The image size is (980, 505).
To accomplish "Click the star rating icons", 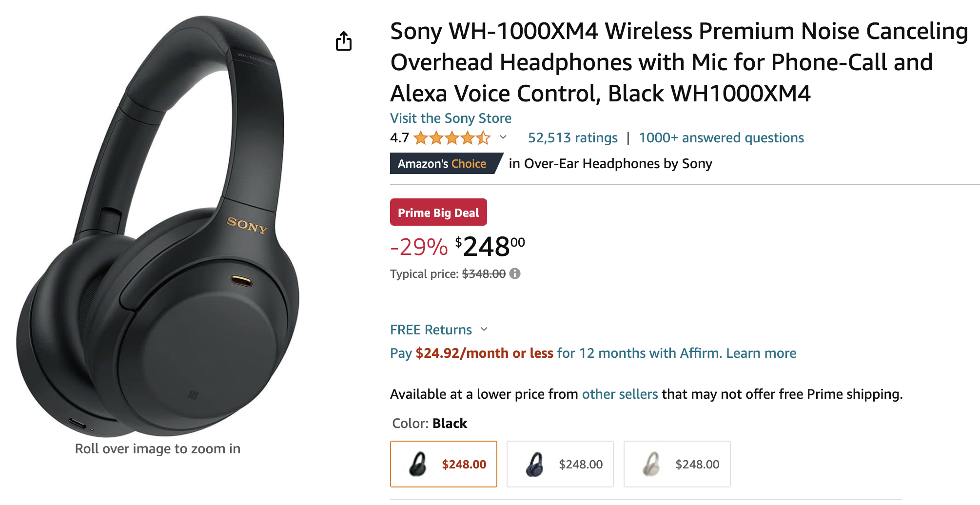I will point(452,138).
